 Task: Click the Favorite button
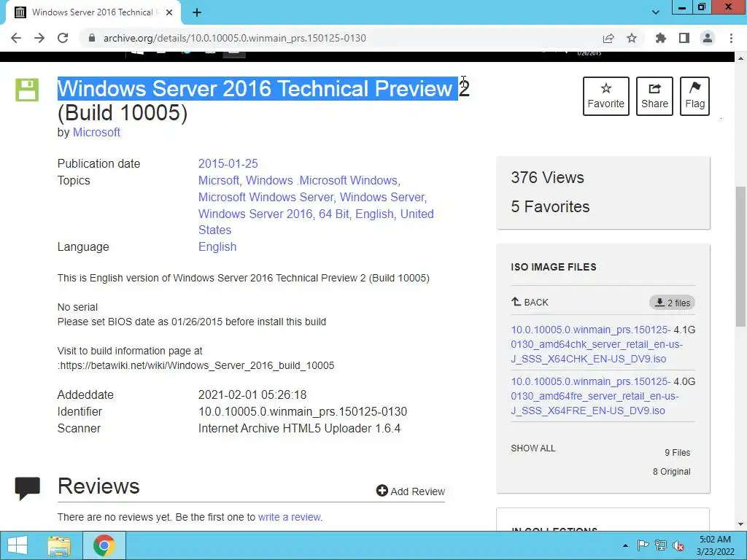(x=606, y=96)
